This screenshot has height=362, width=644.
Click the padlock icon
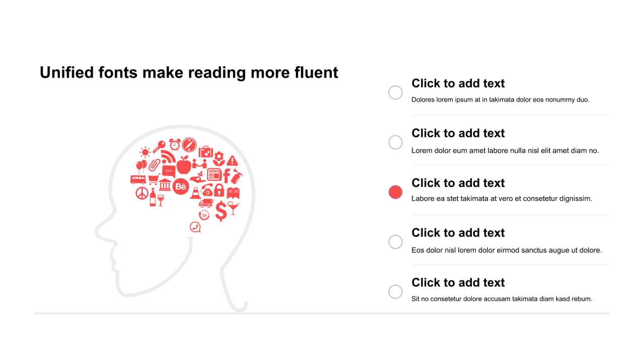click(219, 190)
